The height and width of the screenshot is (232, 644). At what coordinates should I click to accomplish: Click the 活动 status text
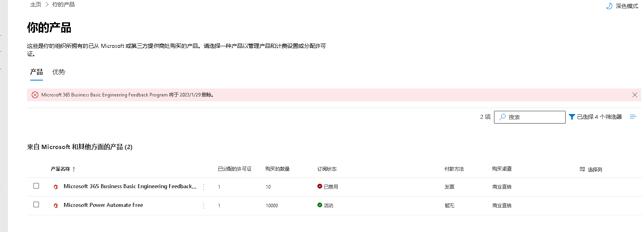(x=329, y=205)
